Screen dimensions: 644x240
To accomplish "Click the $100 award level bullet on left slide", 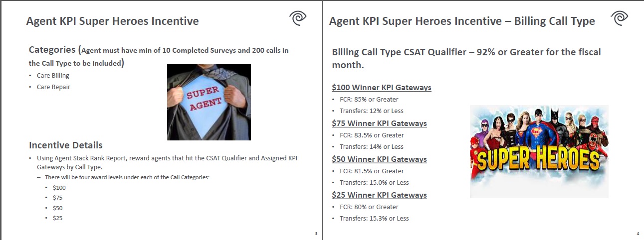I will pos(59,188).
